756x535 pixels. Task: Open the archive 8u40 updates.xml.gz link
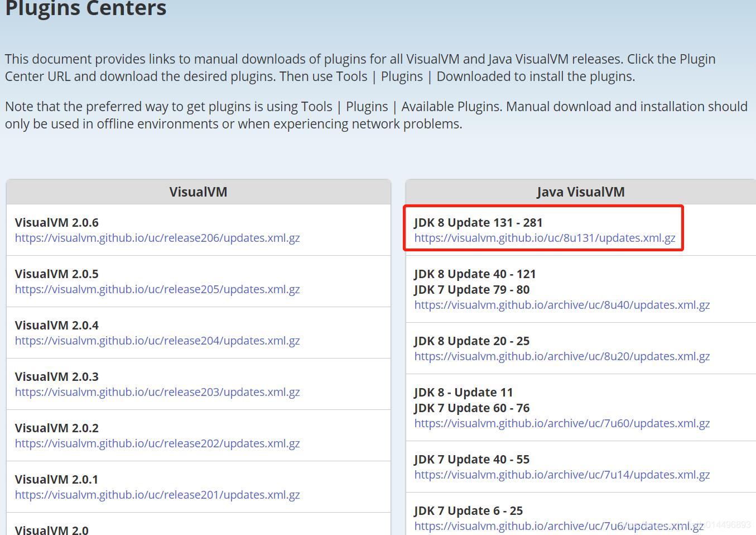coord(562,305)
